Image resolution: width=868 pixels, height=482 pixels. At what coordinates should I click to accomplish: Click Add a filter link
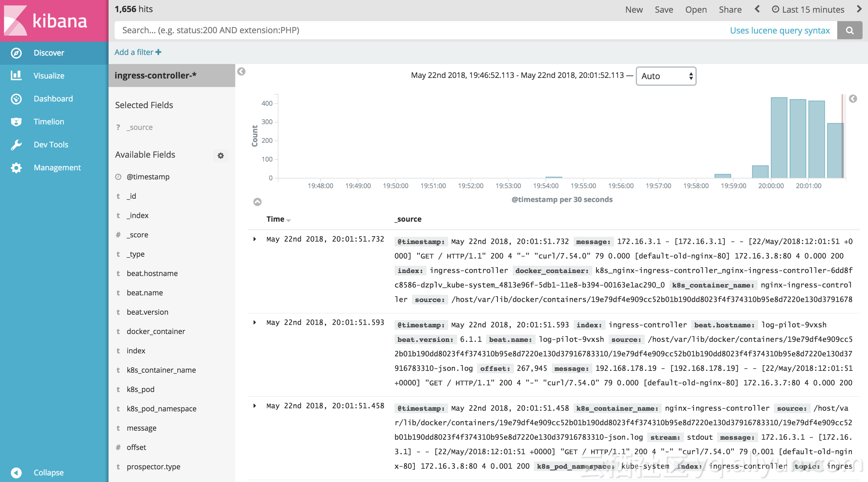[x=138, y=52]
